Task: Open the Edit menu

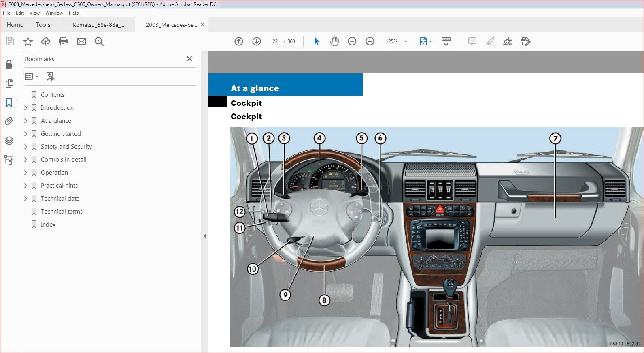Action: [20, 13]
